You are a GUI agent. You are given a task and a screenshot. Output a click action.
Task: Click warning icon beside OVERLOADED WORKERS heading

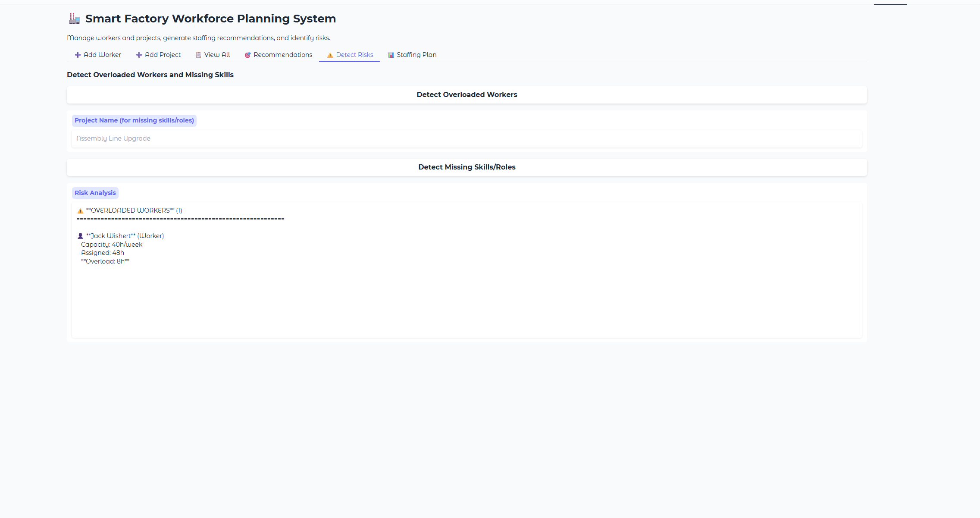(x=80, y=211)
